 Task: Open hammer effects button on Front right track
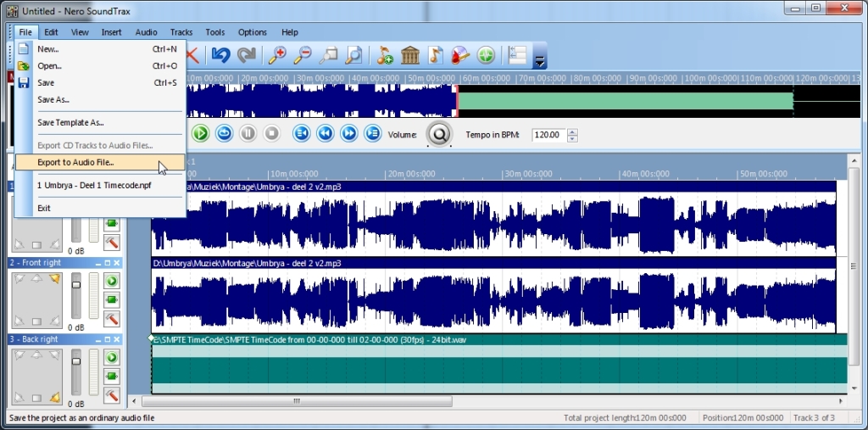click(x=112, y=319)
